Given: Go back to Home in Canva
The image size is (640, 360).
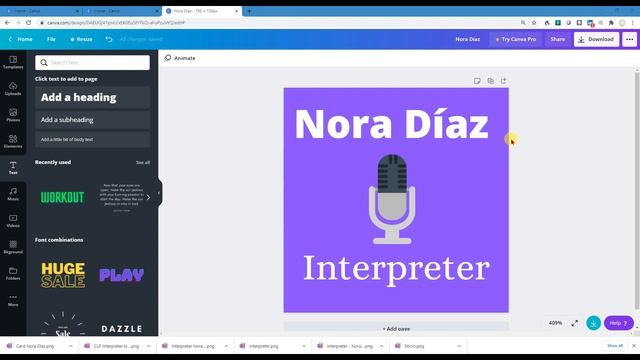Looking at the screenshot, I should [x=20, y=39].
